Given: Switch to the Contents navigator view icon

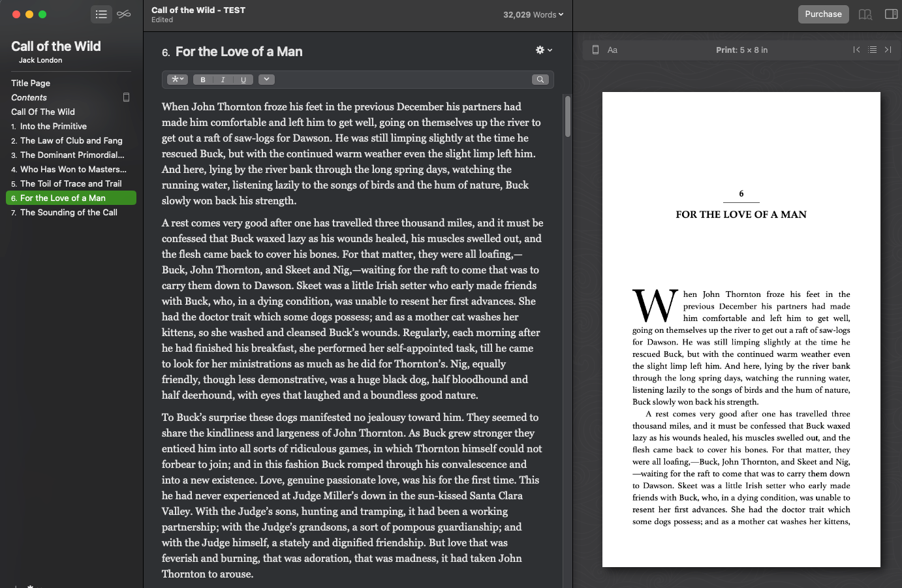Looking at the screenshot, I should click(101, 14).
